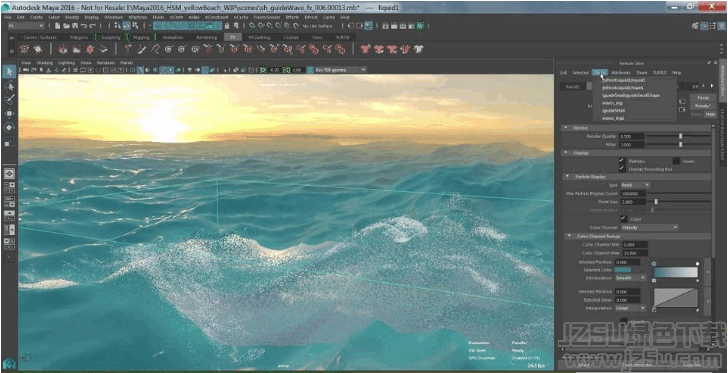Image resolution: width=728 pixels, height=373 pixels.
Task: Uncheck the Particles checkbox
Action: tap(622, 161)
